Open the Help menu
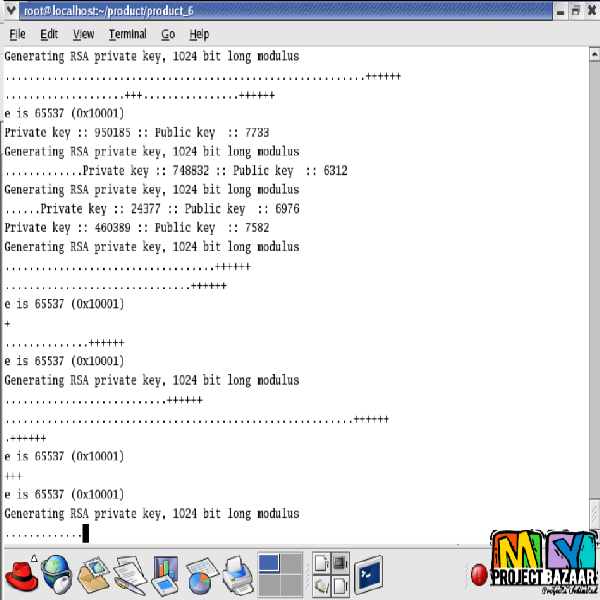 pyautogui.click(x=199, y=34)
